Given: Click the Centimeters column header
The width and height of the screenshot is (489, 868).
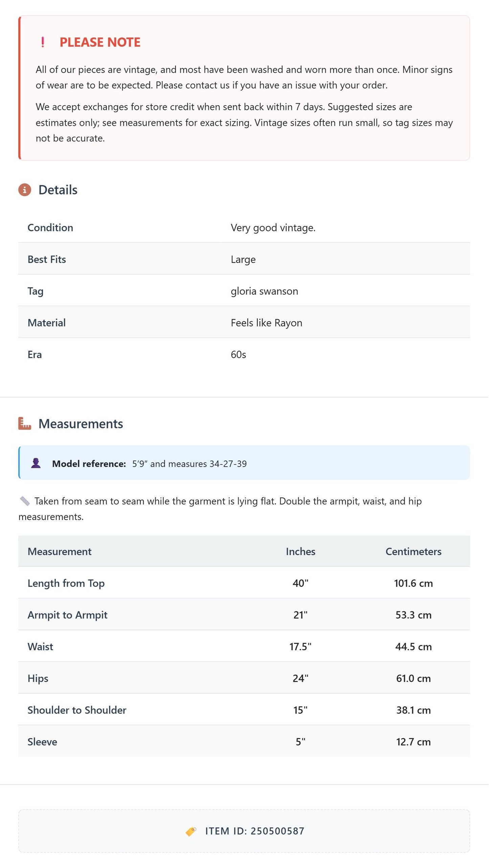Looking at the screenshot, I should [414, 552].
